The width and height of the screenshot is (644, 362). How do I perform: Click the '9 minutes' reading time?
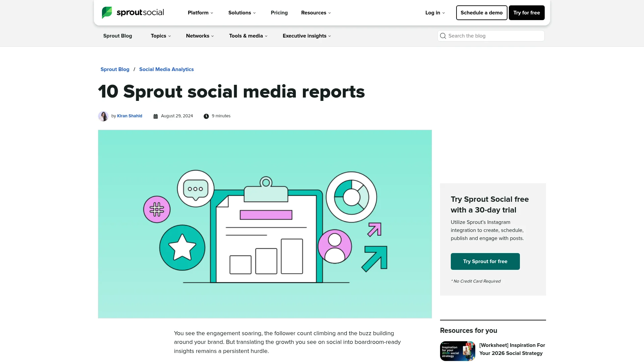[221, 116]
